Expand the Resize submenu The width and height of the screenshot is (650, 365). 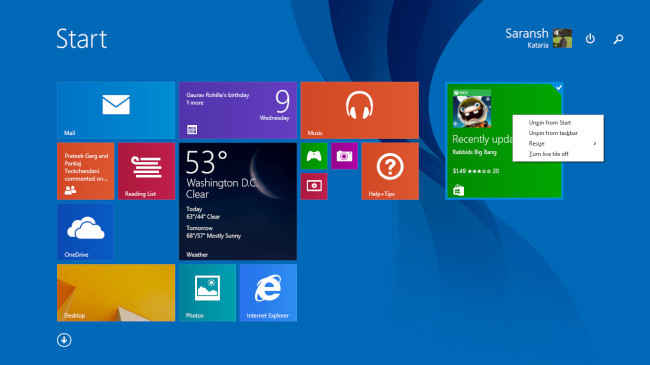[x=558, y=144]
